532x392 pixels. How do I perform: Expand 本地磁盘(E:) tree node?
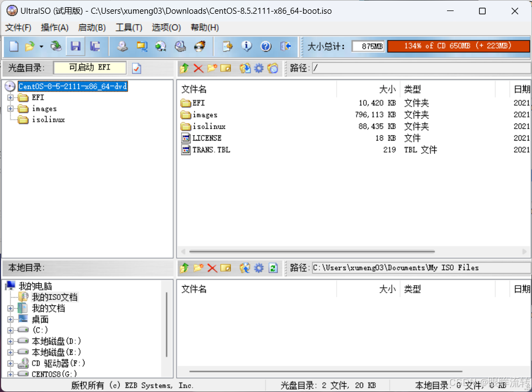click(x=10, y=352)
